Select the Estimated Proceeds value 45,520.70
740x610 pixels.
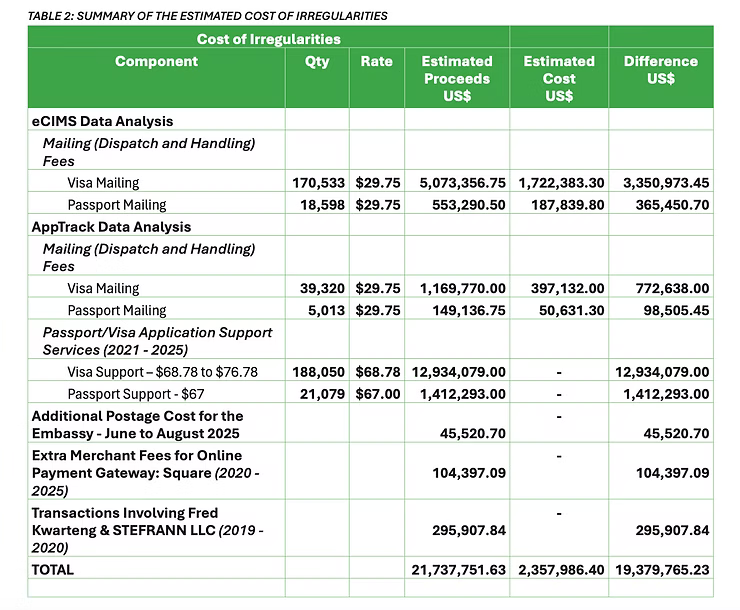[x=473, y=434]
